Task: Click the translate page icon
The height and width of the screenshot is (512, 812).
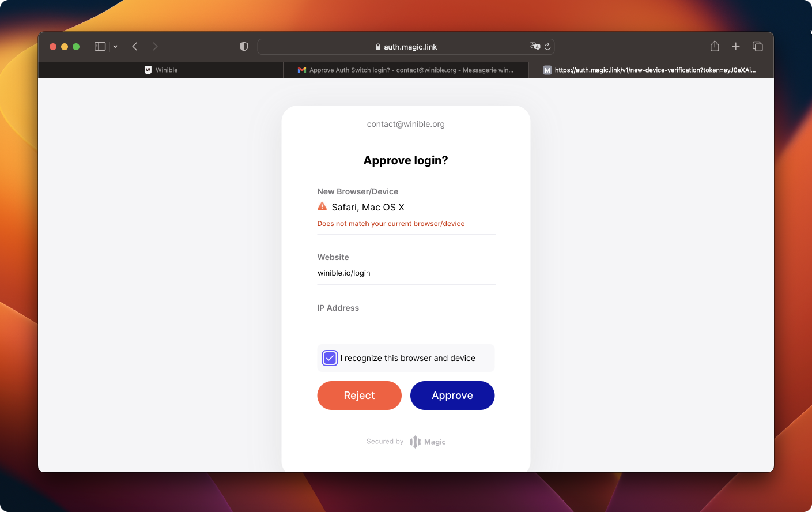Action: pyautogui.click(x=534, y=46)
